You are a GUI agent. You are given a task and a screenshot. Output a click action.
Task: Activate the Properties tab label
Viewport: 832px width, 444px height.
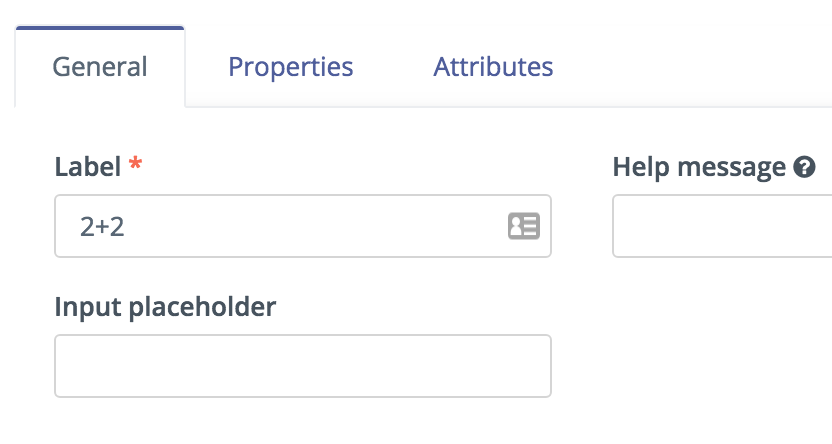click(x=291, y=67)
